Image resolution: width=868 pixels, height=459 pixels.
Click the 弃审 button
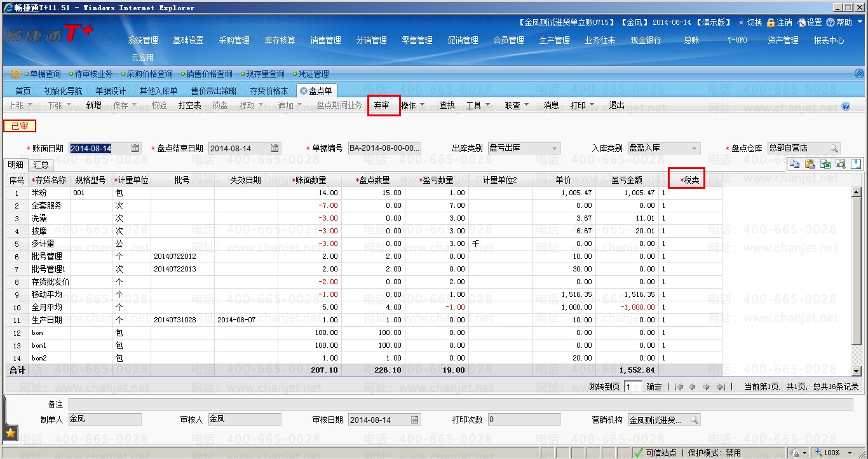(x=383, y=105)
